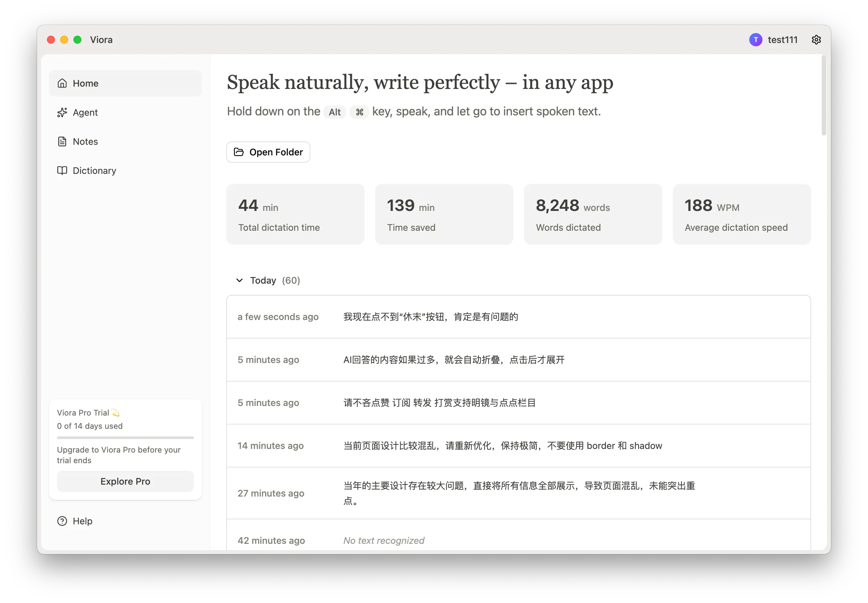The width and height of the screenshot is (868, 603).
Task: Click the 8,248 Words dictated stat card
Action: 592,214
